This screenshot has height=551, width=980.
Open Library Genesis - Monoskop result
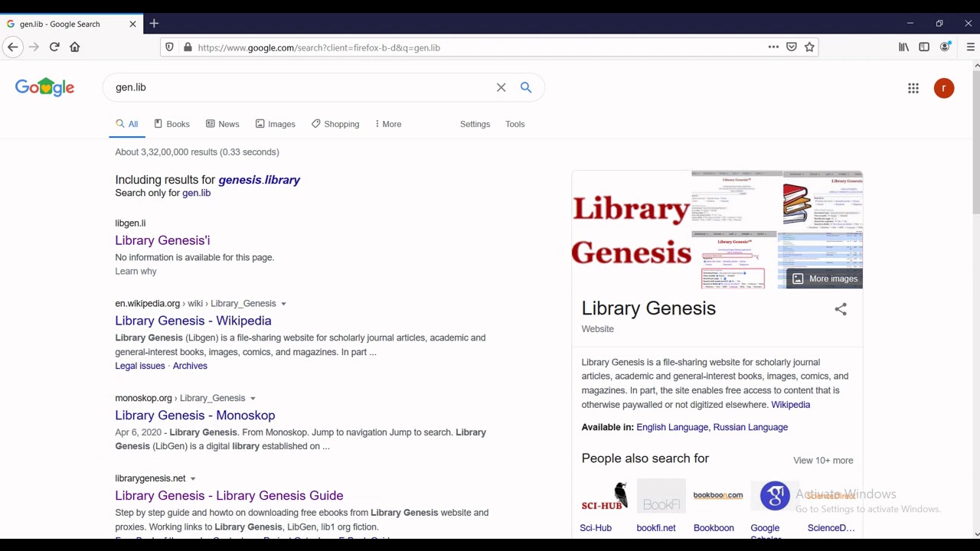pos(195,416)
